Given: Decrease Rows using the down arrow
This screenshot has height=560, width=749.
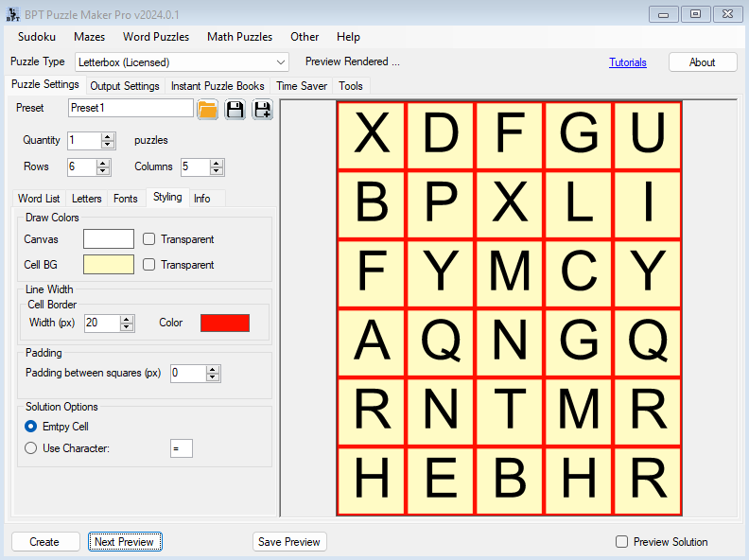Looking at the screenshot, I should tap(104, 171).
